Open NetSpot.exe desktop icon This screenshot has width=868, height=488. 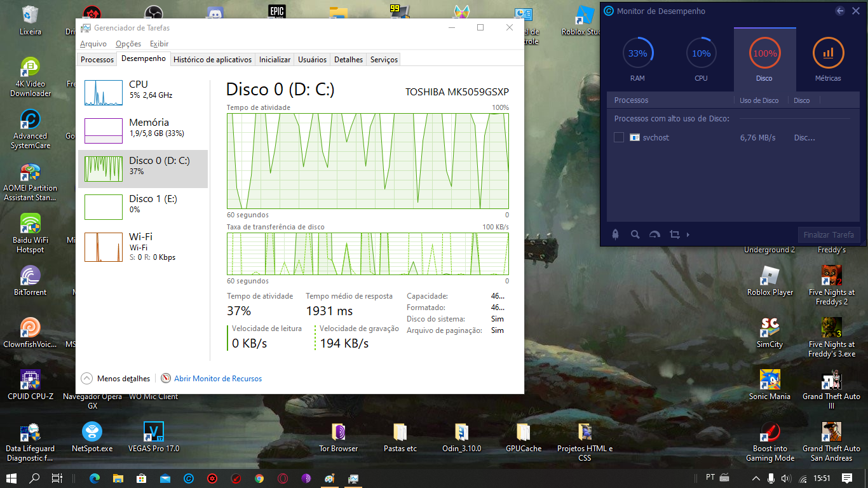(x=92, y=437)
